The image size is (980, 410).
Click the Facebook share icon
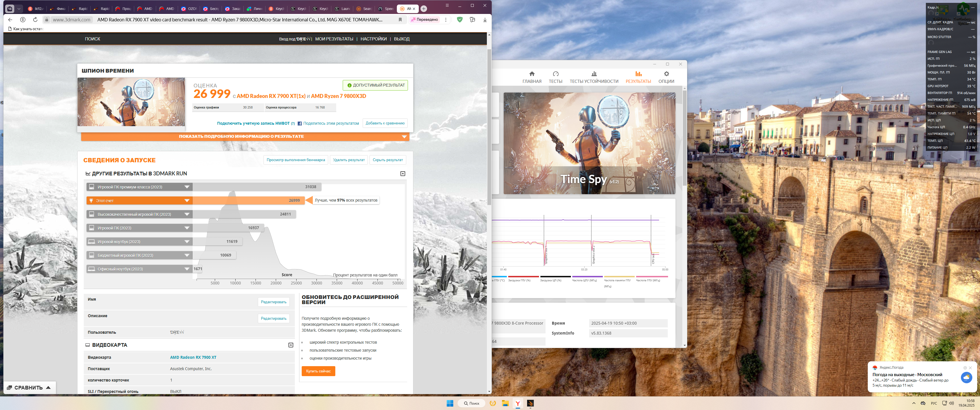tap(300, 124)
